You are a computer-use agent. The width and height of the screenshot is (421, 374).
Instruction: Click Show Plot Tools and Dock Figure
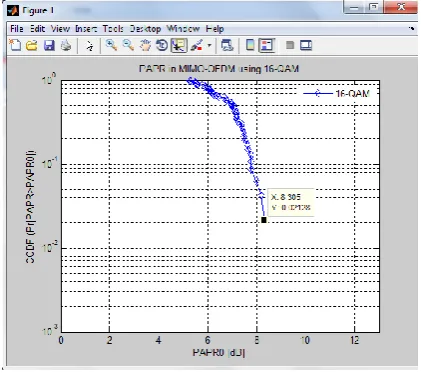pos(306,45)
